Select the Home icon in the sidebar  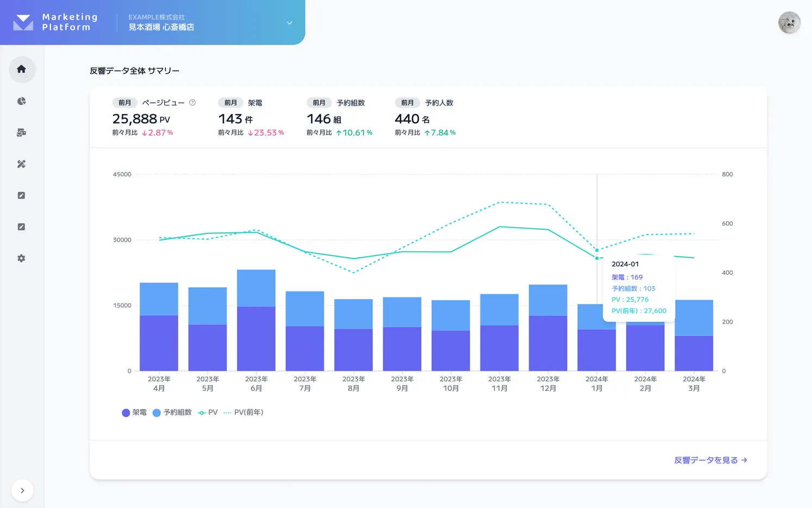click(21, 69)
